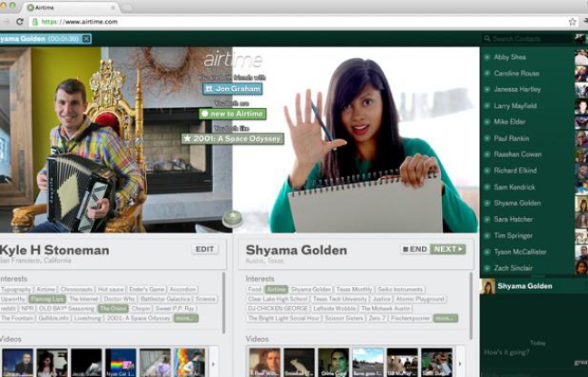Close the Shyama Golden call tab X
Screen dimensions: 588x377
(x=86, y=39)
